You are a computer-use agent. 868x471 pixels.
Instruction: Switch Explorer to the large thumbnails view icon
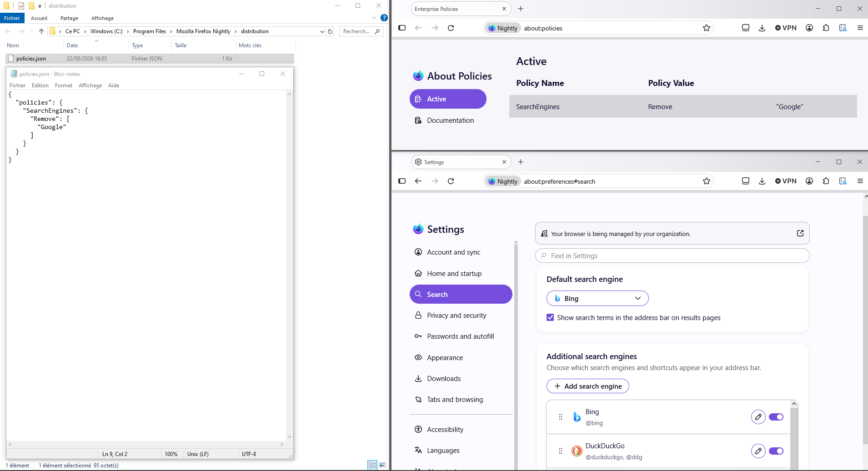[x=382, y=465]
